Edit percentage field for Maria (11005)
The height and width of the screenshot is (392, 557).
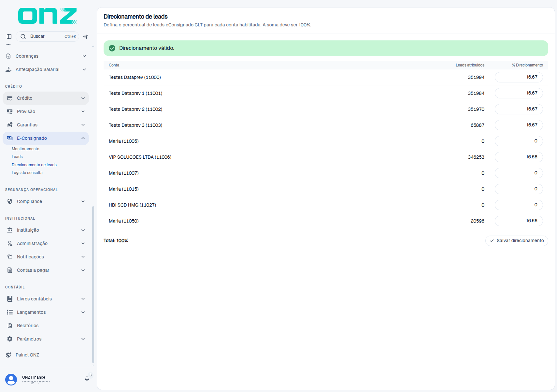pos(519,141)
